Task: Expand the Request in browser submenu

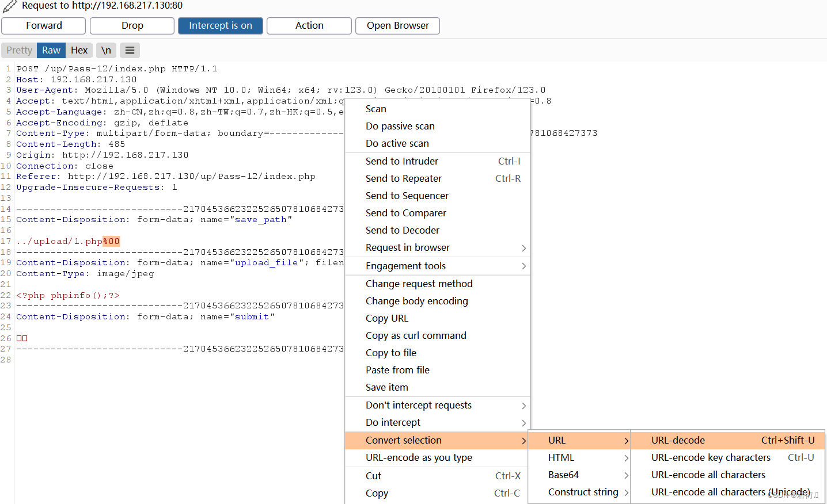Action: [x=437, y=247]
